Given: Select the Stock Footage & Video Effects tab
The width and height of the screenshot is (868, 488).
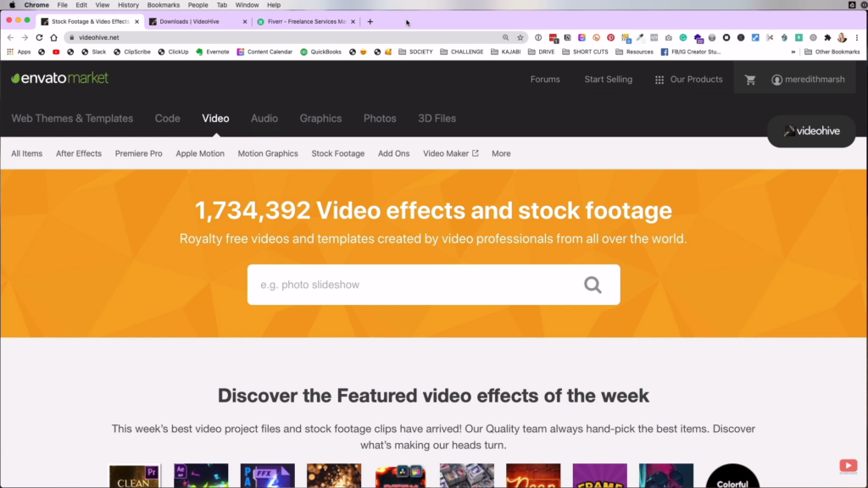Looking at the screenshot, I should [90, 21].
